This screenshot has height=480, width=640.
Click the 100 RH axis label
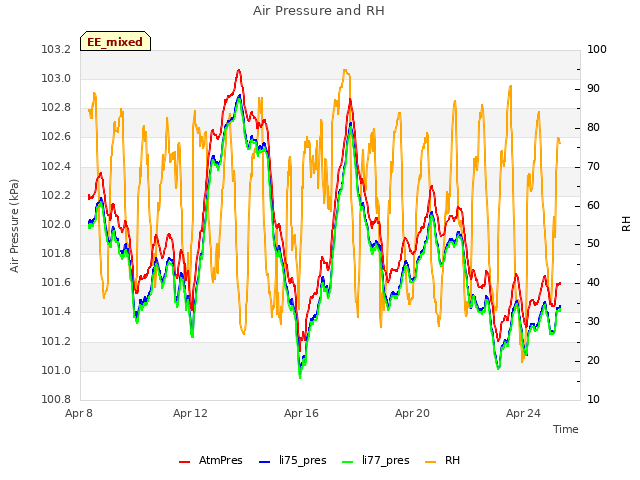pyautogui.click(x=597, y=50)
